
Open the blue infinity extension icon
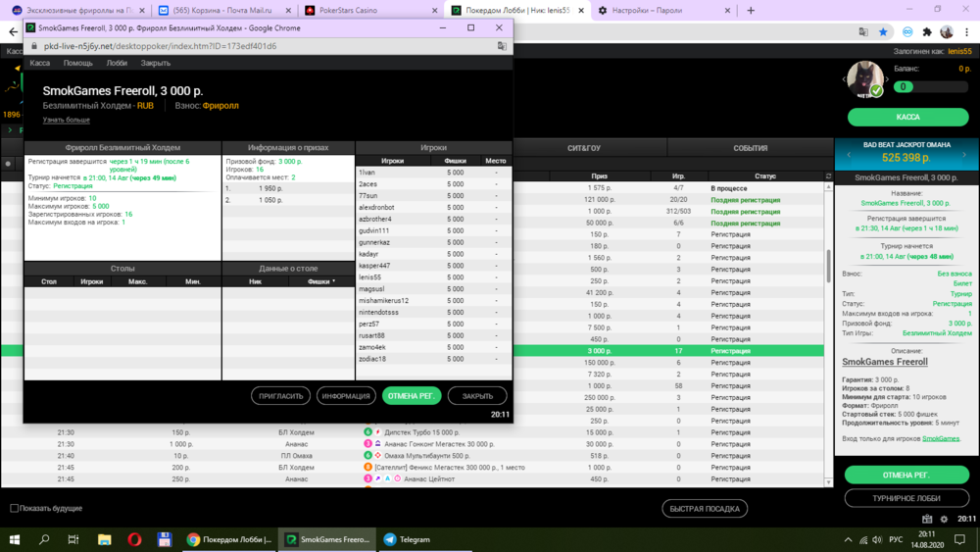pyautogui.click(x=907, y=32)
